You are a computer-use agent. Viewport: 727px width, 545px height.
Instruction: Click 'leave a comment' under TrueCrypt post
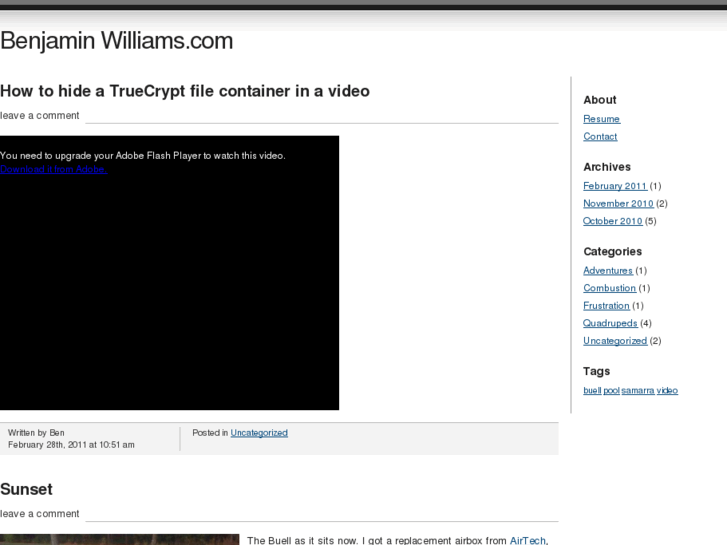pos(39,115)
